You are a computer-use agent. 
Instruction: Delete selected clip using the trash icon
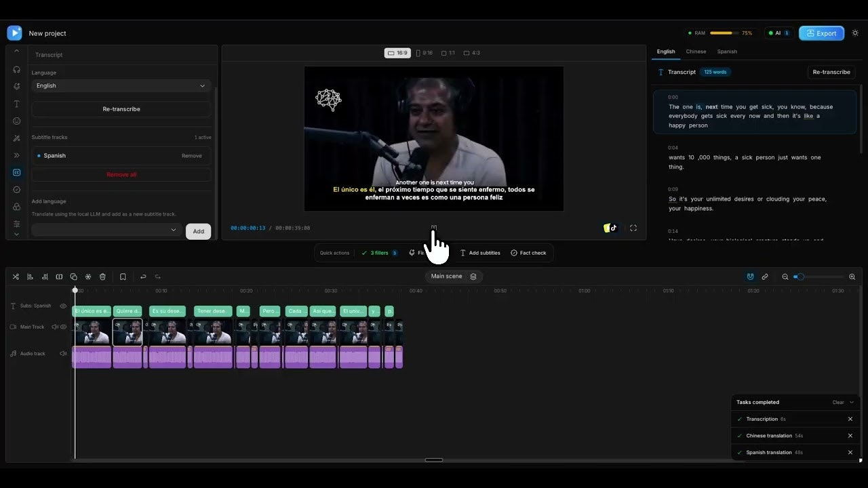pyautogui.click(x=102, y=277)
